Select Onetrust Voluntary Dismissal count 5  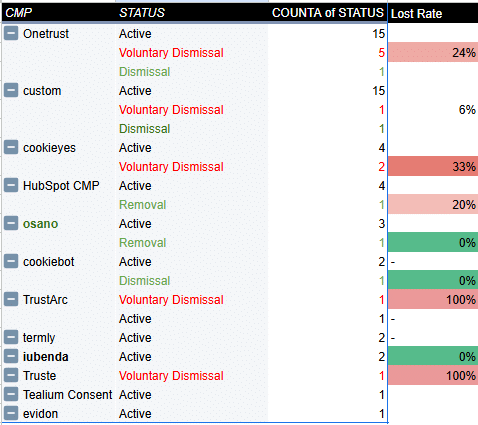pos(328,53)
